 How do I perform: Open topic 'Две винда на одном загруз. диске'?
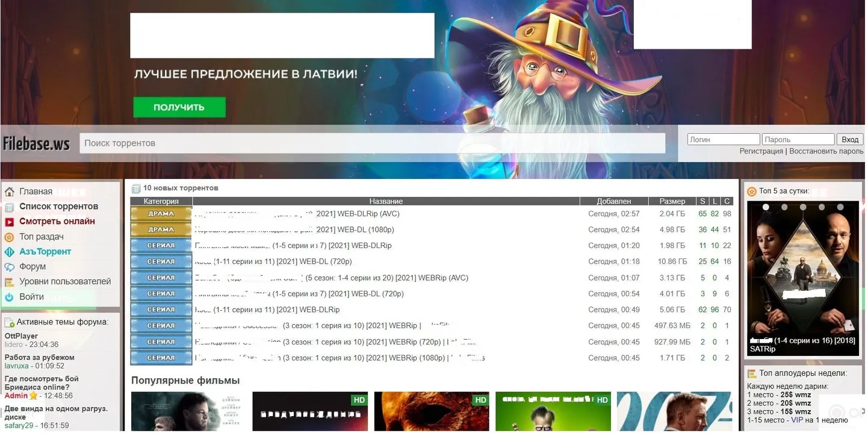click(56, 413)
